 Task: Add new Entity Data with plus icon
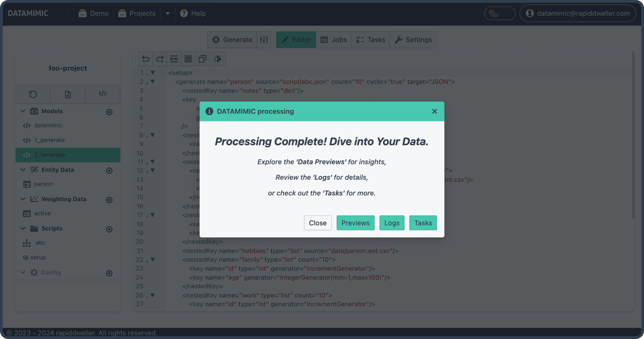[109, 171]
